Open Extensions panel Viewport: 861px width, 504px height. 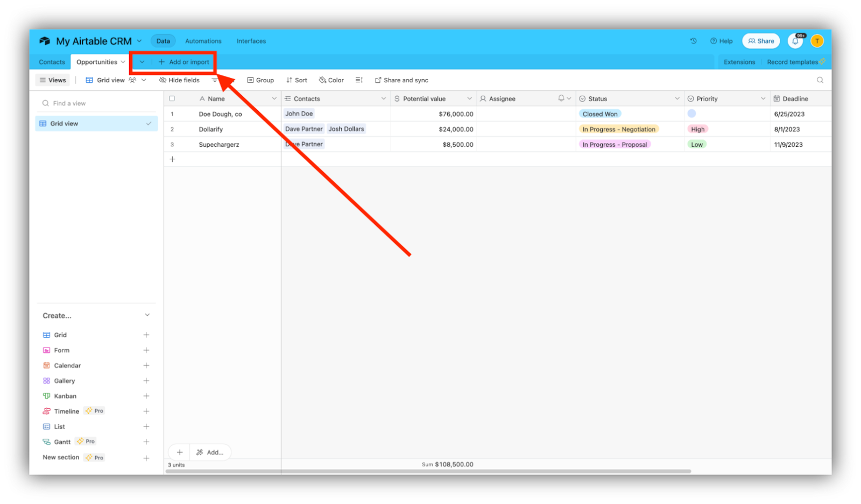coord(739,62)
